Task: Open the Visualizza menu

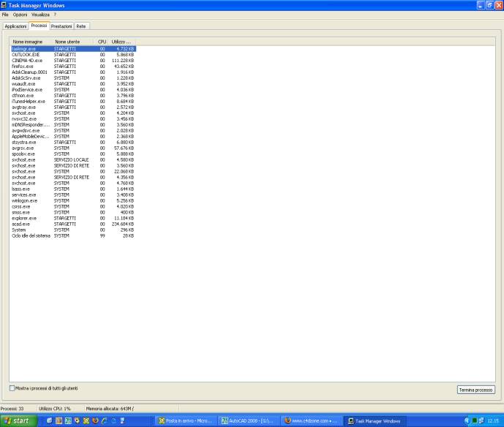Action: pos(40,15)
